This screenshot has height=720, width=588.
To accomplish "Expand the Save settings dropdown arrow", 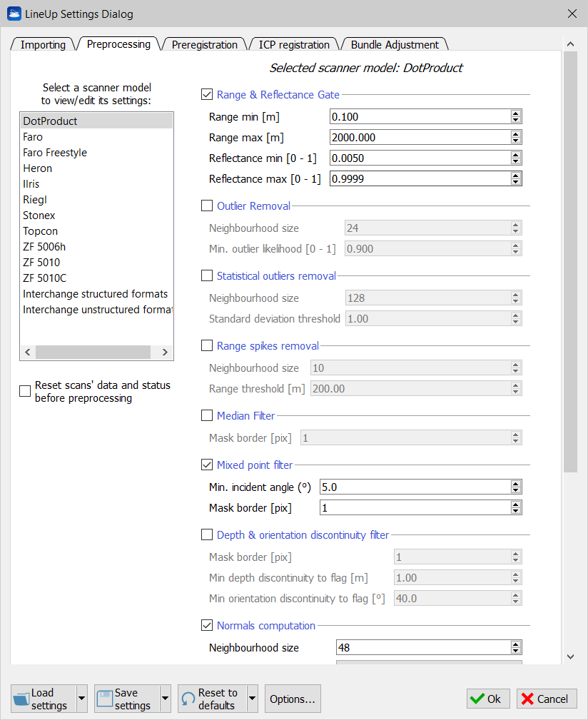I will point(166,699).
